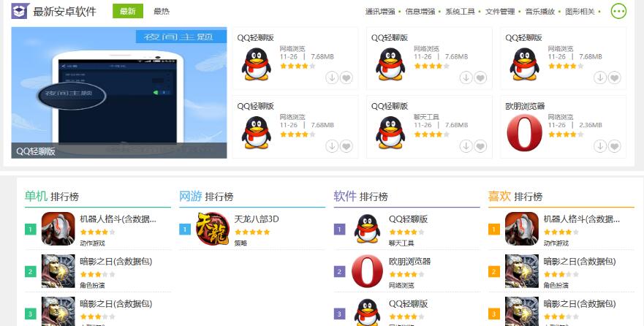644x326 pixels.
Task: Click download arrow on the QQ轻聊版 聊天工具 card
Action: point(466,145)
